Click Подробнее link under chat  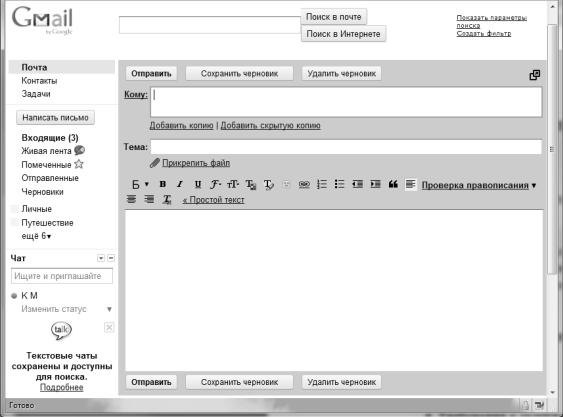61,388
